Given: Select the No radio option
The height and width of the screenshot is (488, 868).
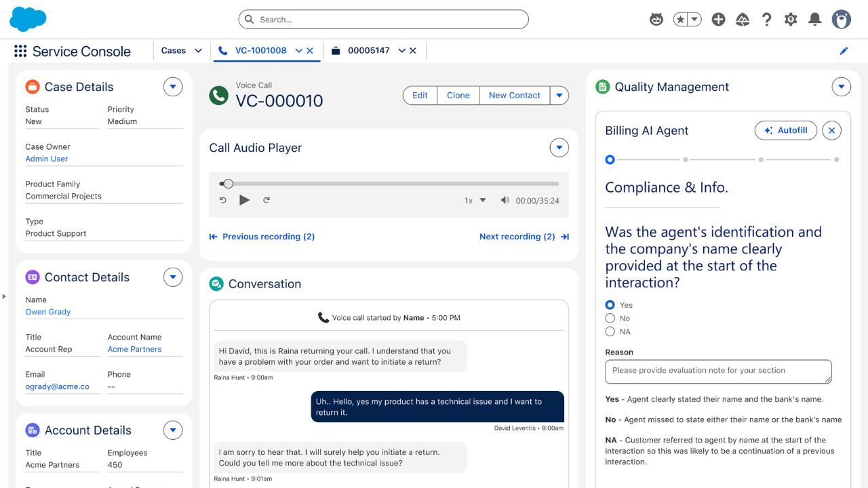Looking at the screenshot, I should click(x=610, y=319).
